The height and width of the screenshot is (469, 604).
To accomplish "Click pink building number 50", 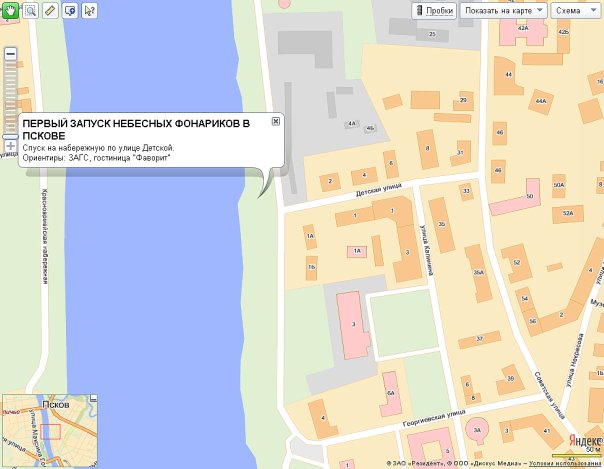I will tap(530, 196).
